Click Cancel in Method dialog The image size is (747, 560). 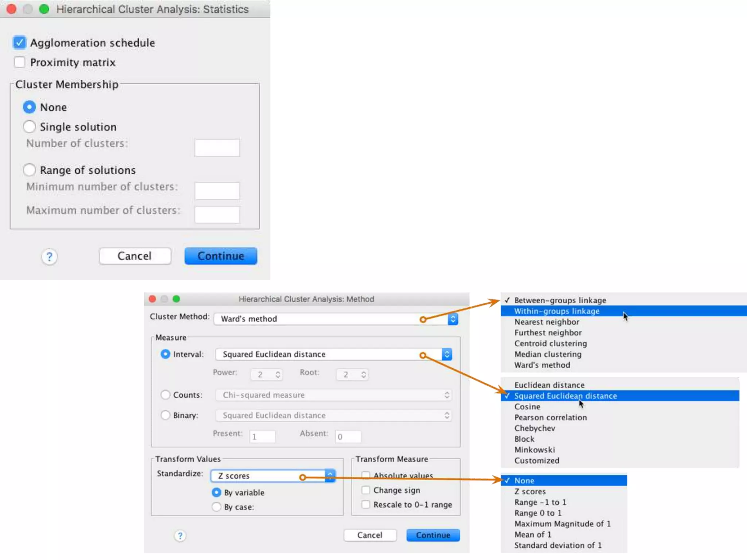(370, 535)
